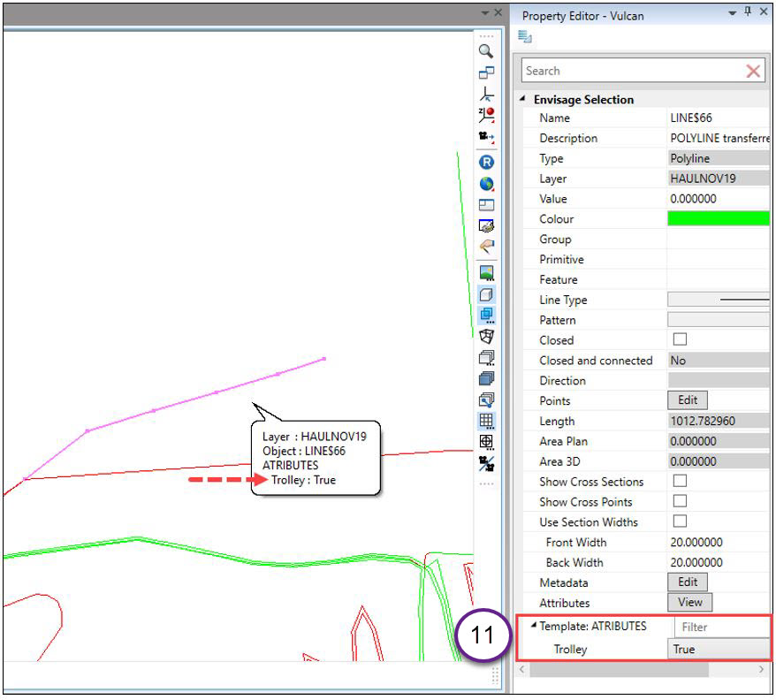Click the landscape image icon in toolbar
Image resolution: width=776 pixels, height=700 pixels.
pos(486,272)
